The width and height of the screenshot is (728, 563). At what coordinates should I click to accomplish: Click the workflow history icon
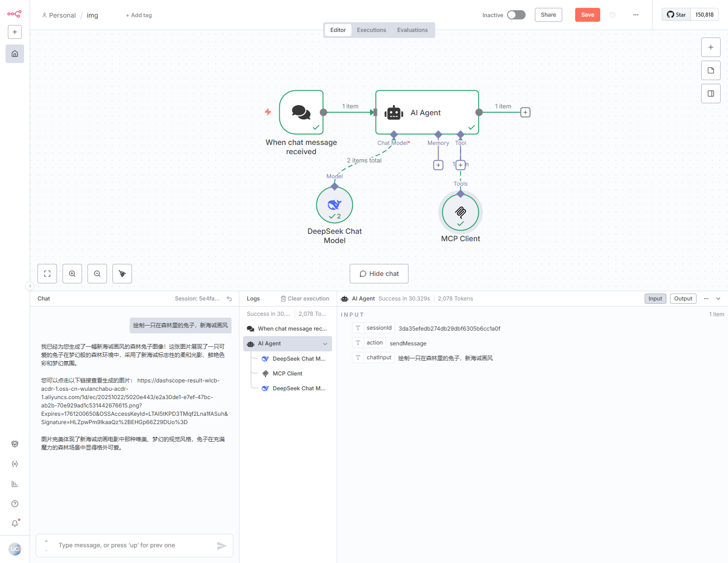(613, 15)
